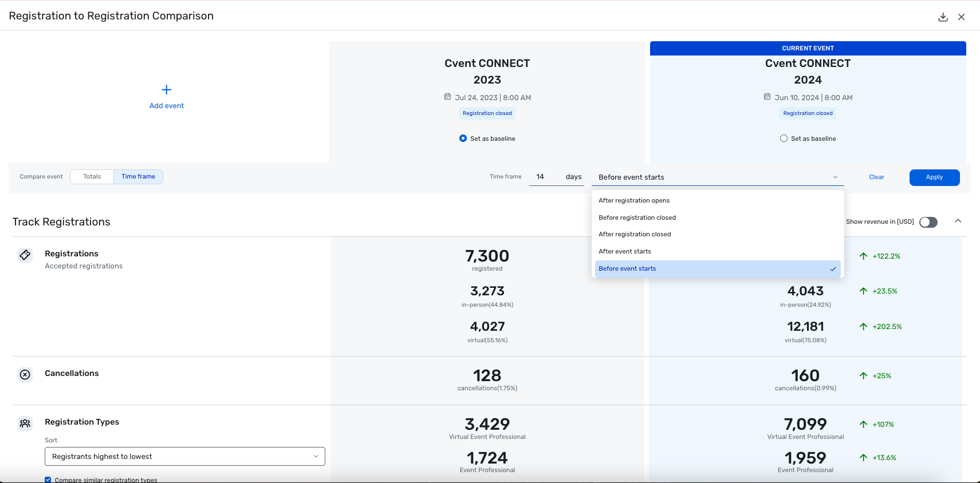
Task: Collapse the Track Registrations section
Action: [958, 221]
